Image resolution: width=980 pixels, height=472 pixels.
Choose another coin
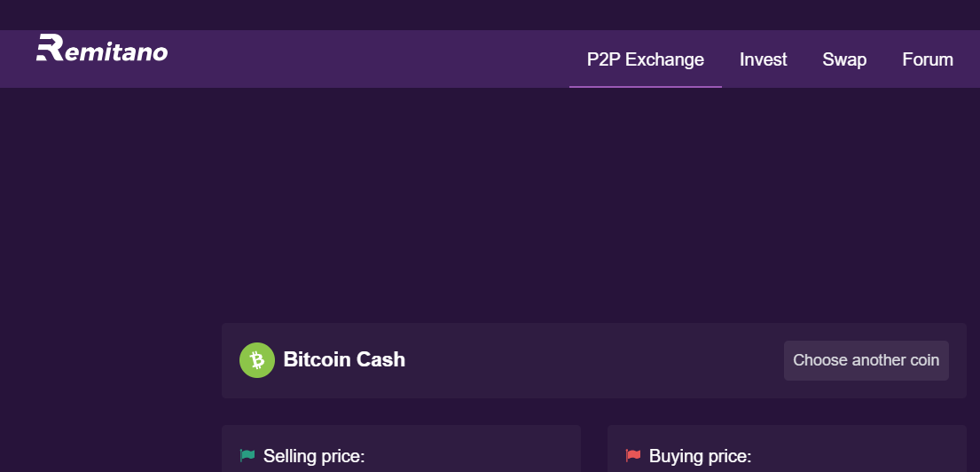point(866,361)
